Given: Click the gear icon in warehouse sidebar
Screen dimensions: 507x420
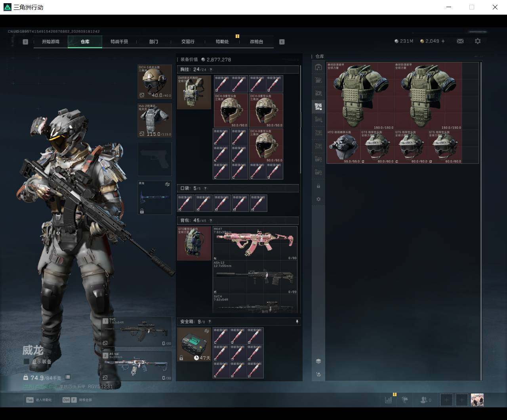Looking at the screenshot, I should 318,199.
